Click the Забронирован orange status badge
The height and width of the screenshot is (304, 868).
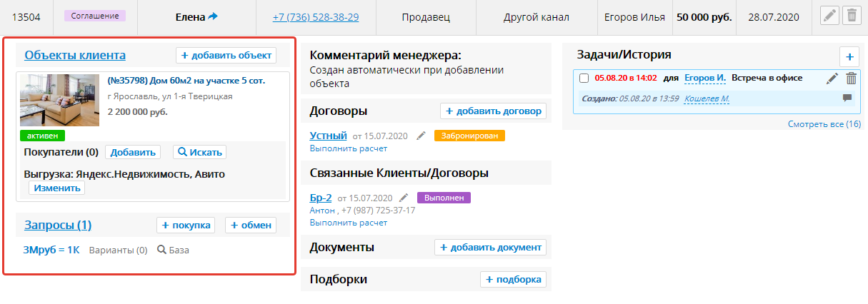(x=469, y=136)
